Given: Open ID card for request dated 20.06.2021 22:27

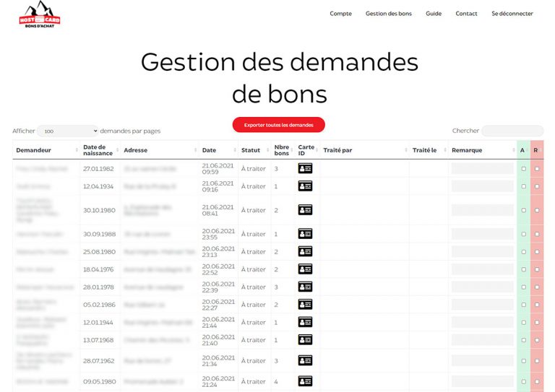Looking at the screenshot, I should click(x=305, y=305).
